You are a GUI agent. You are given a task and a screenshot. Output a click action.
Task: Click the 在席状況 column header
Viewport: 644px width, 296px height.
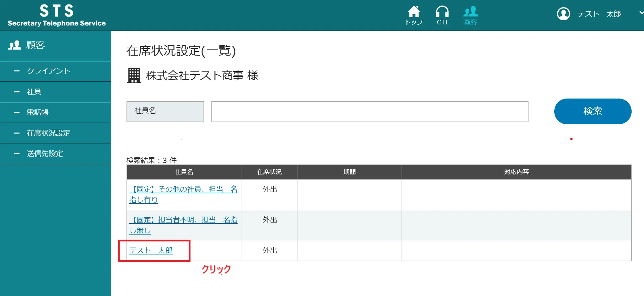tap(269, 172)
